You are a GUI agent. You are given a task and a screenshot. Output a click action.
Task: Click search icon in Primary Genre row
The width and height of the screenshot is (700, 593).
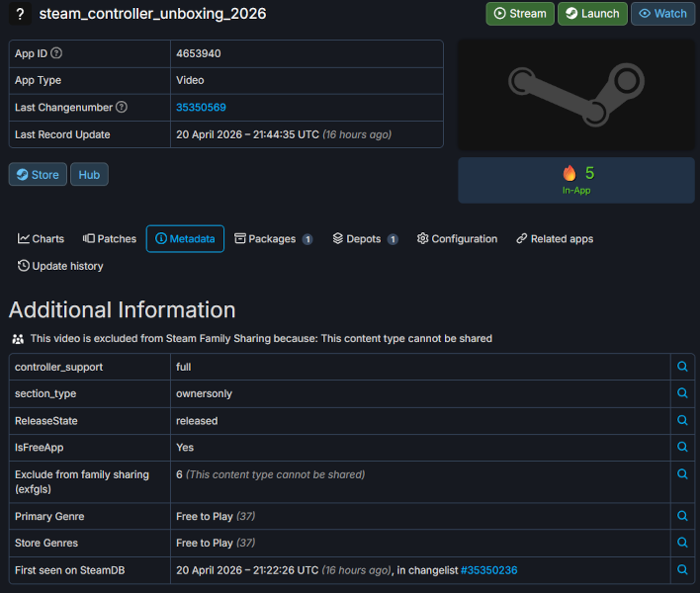tap(682, 516)
